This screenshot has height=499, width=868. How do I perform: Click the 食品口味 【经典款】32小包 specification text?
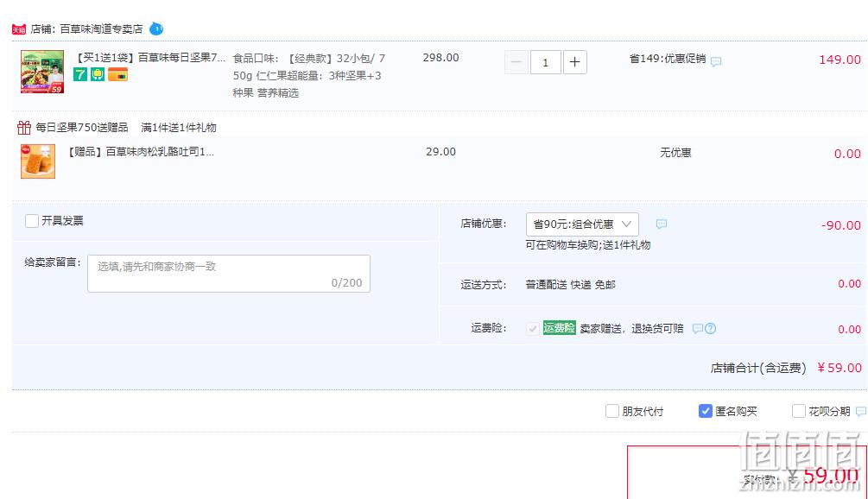(x=309, y=75)
